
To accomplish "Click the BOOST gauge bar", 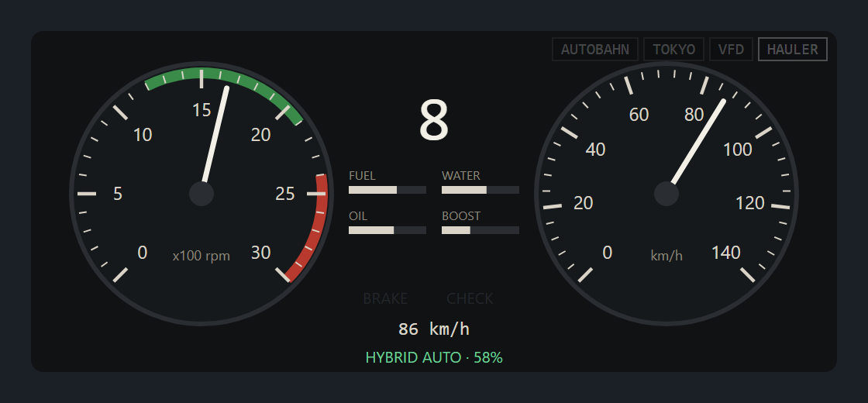I will pyautogui.click(x=480, y=230).
